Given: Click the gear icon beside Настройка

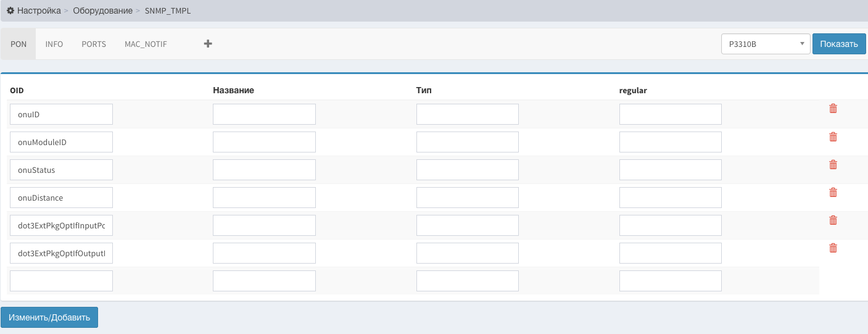Looking at the screenshot, I should pos(10,10).
